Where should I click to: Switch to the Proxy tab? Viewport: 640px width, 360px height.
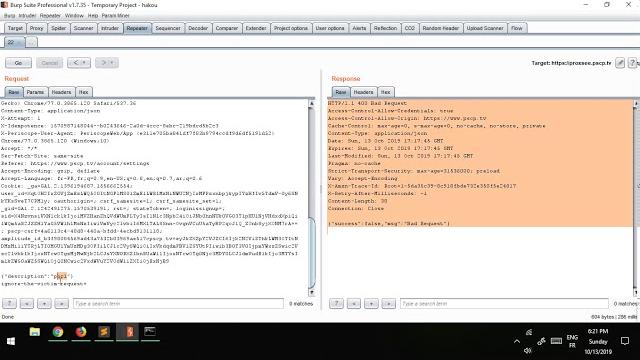coord(36,28)
